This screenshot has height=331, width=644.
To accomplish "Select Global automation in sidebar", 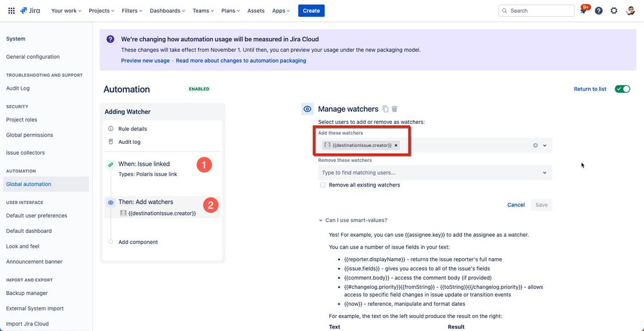I will click(46, 184).
